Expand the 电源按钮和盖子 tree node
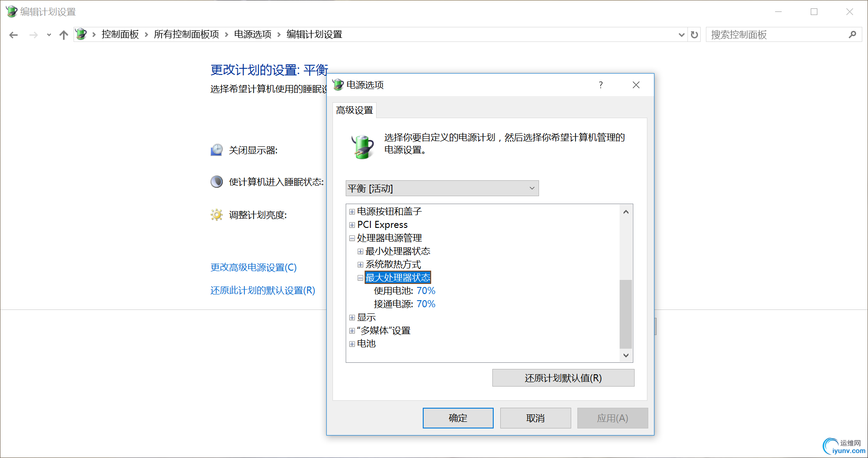Image resolution: width=868 pixels, height=458 pixels. (x=352, y=212)
